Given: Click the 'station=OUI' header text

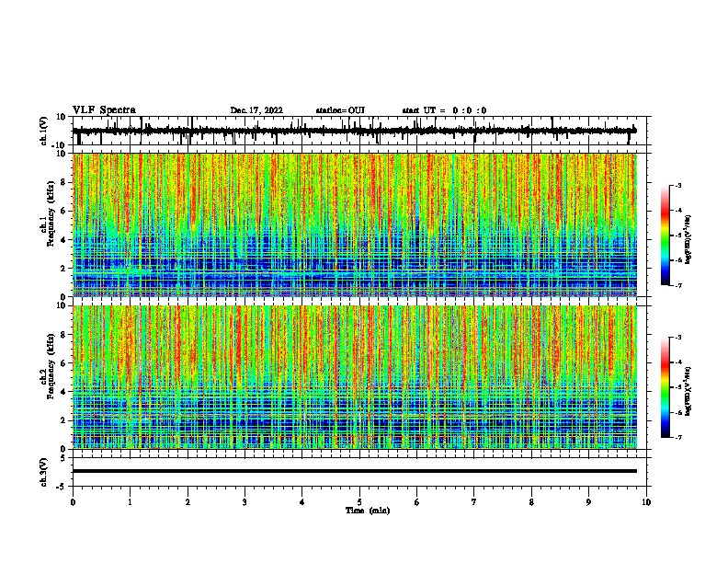Looking at the screenshot, I should [340, 110].
